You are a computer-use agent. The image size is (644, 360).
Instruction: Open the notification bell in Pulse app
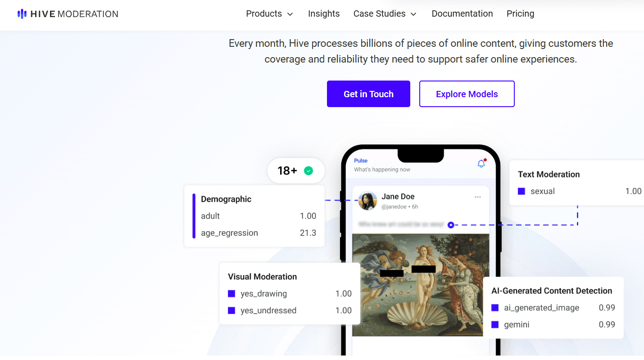pos(481,163)
